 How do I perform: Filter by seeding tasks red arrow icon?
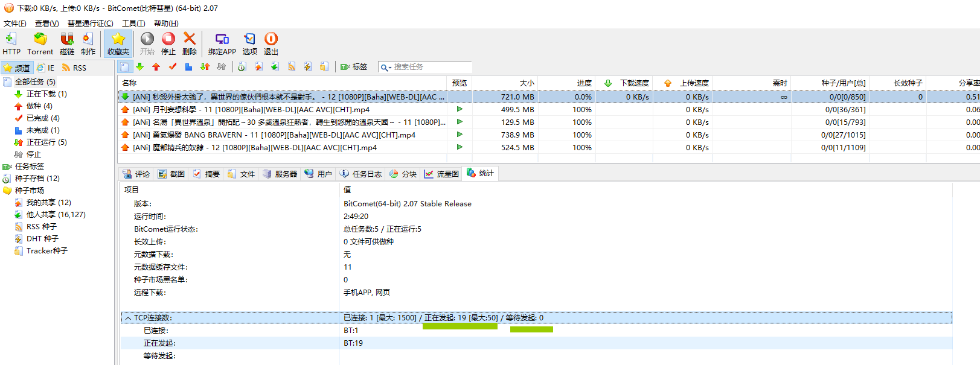[x=156, y=67]
